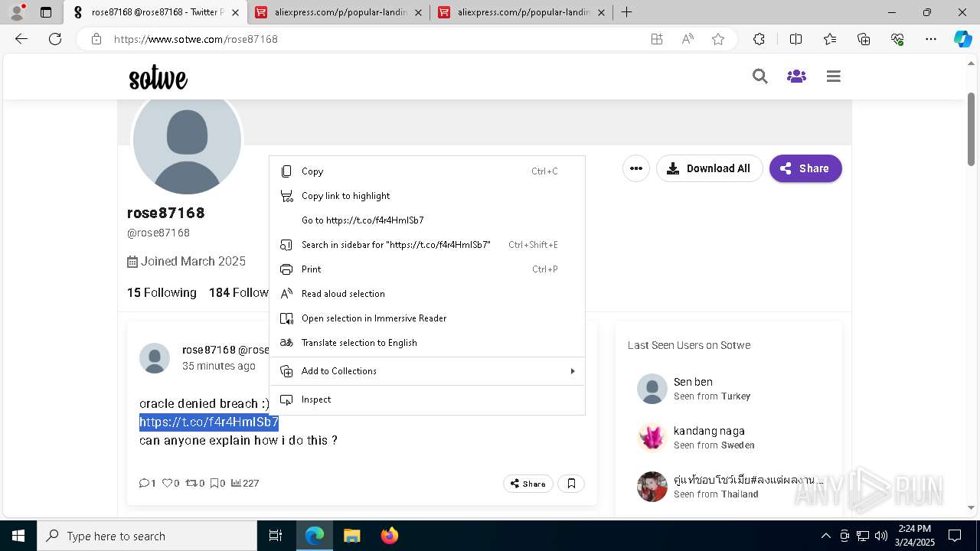Open the browser Extensions puzzle icon
The height and width of the screenshot is (551, 980).
(x=759, y=39)
